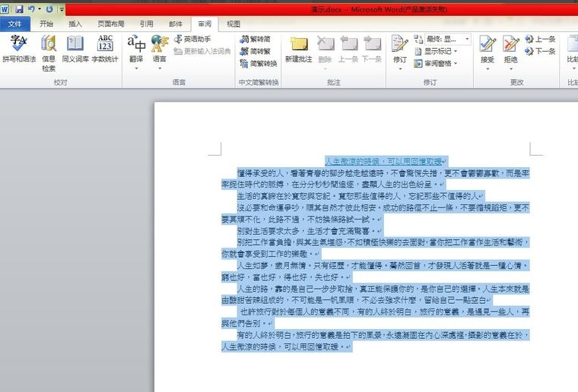
Task: Open Customize Quick Access Toolbar dropdown
Action: coord(62,10)
